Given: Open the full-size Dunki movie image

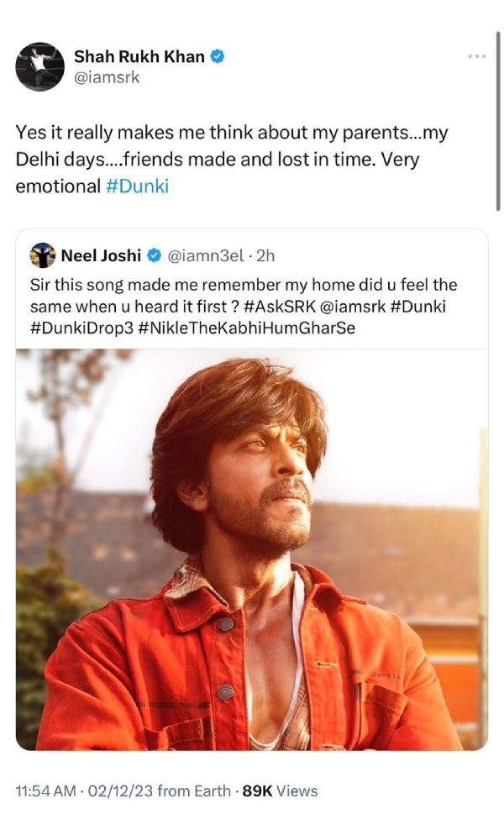Looking at the screenshot, I should 252,554.
